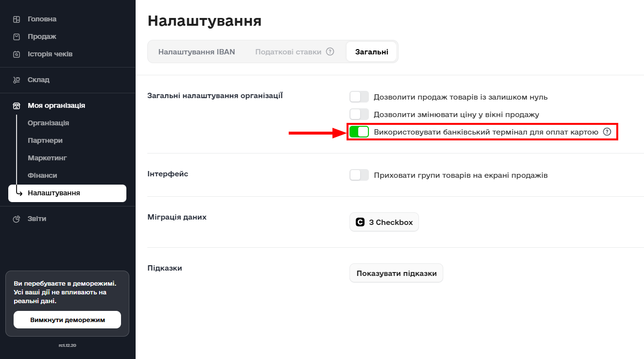The image size is (644, 359).
Task: Click help icon next to Податкові ставки
Action: (330, 51)
